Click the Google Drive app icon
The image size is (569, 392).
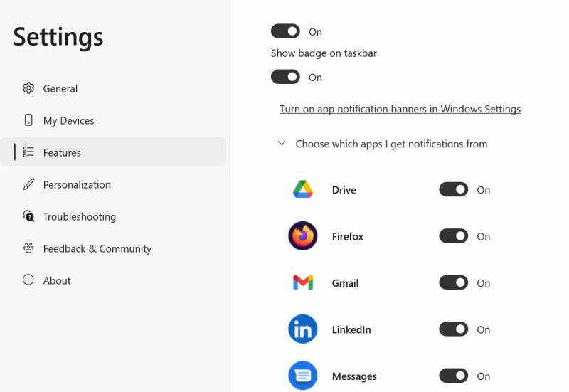303,189
